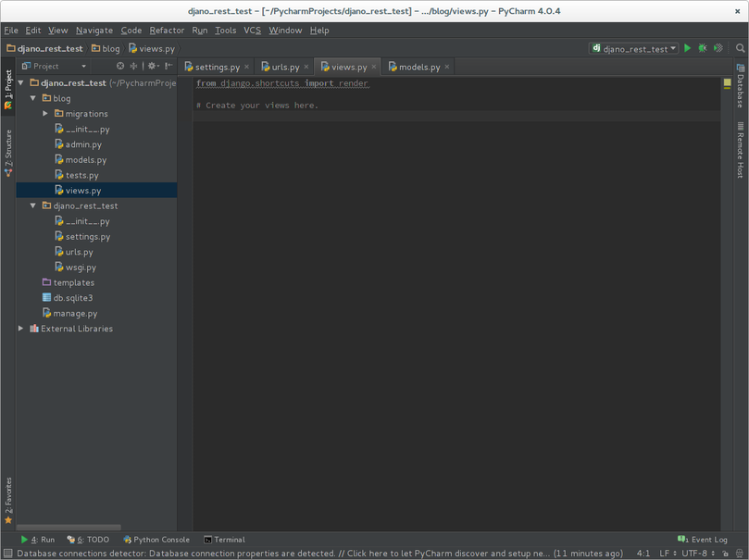749x560 pixels.
Task: Click blog in the breadcrumb bar
Action: coord(106,48)
